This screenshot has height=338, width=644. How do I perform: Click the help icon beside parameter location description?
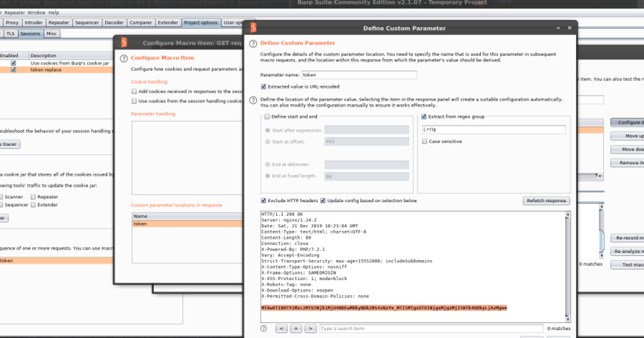click(x=254, y=100)
